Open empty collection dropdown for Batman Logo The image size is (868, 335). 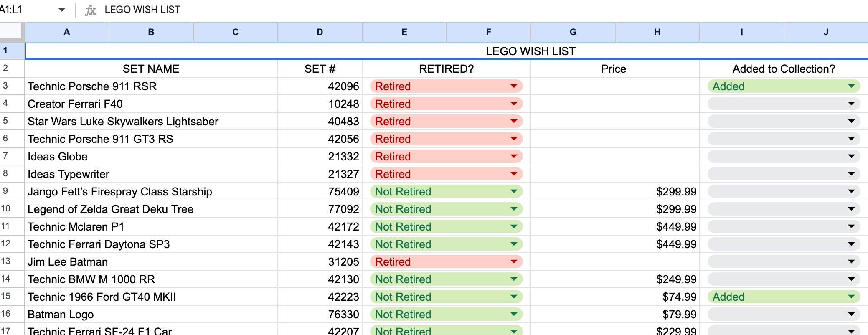click(x=851, y=315)
